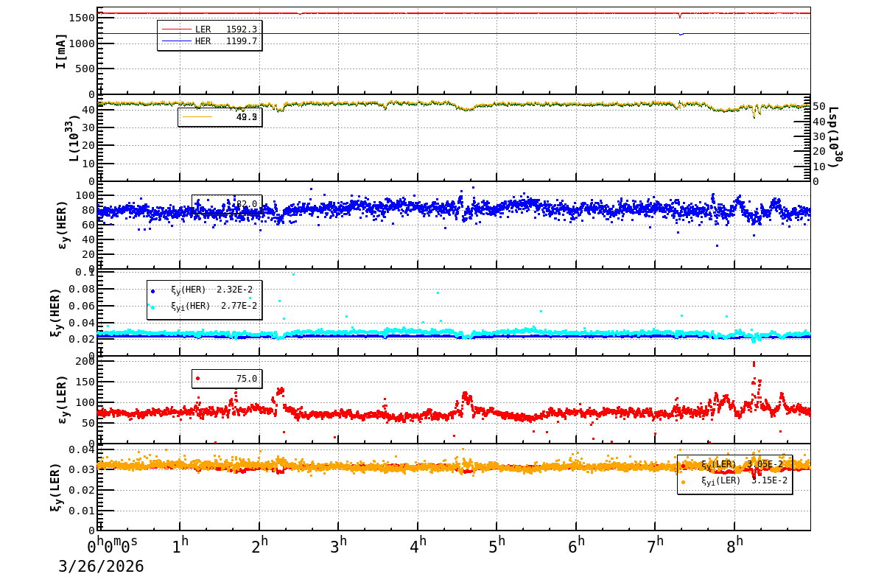The image size is (884, 588).
Task: Click the orange line sample in luminosity legend
Action: pos(197,117)
